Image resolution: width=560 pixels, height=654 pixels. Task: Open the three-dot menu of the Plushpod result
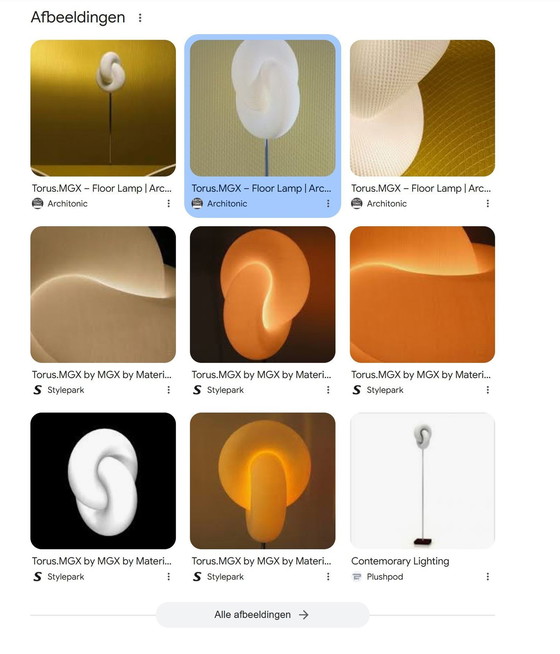tap(487, 576)
